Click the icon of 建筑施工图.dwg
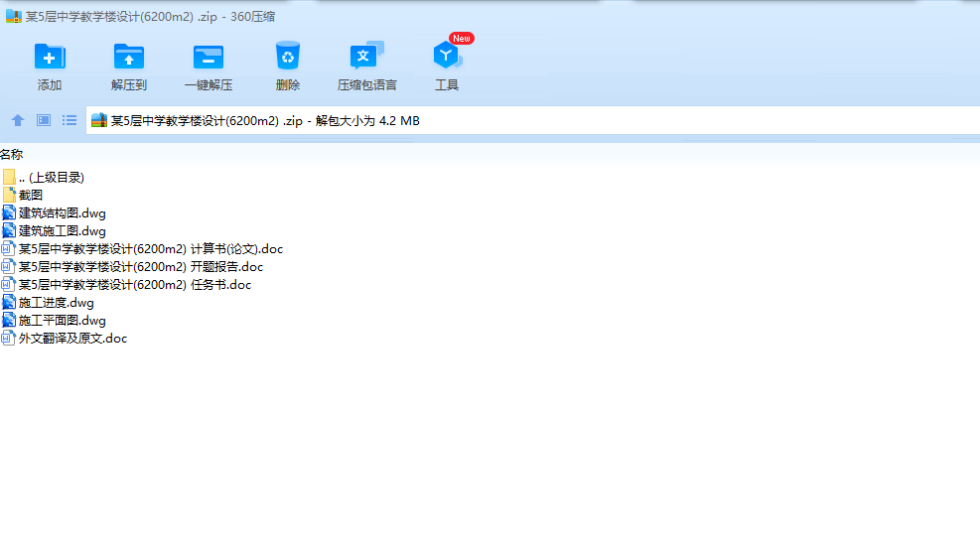The image size is (980, 560). point(9,230)
